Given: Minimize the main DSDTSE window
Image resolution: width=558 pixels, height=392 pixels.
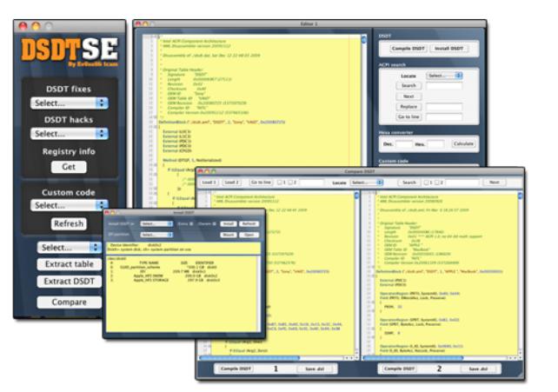Looking at the screenshot, I should (36, 26).
